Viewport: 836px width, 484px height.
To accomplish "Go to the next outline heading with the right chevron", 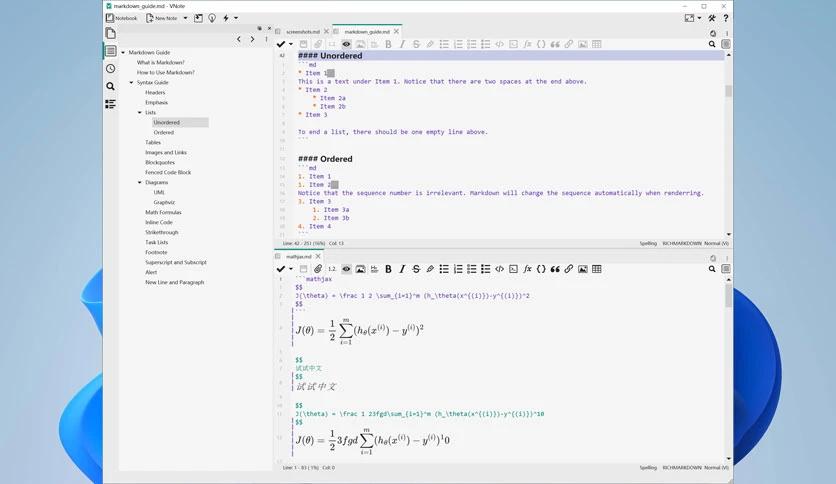I will [x=252, y=39].
